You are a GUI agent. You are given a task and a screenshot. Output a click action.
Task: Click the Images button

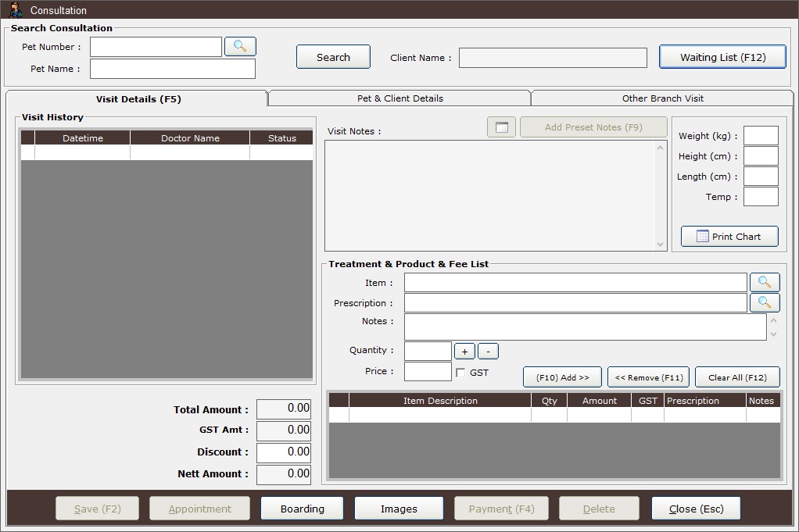[x=399, y=509]
